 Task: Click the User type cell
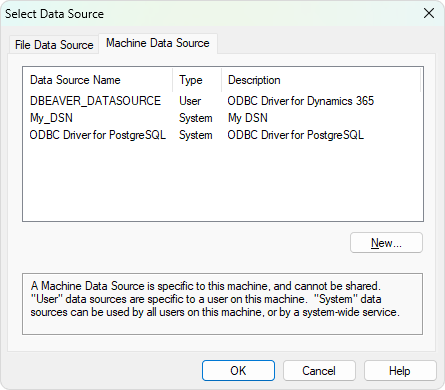(190, 101)
